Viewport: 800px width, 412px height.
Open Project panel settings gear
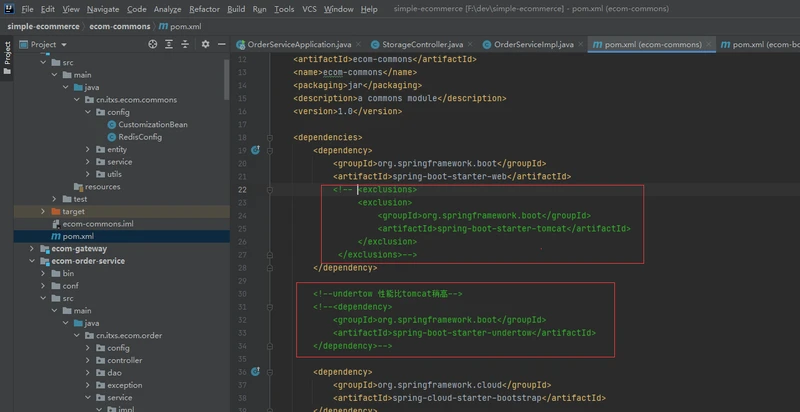[205, 44]
